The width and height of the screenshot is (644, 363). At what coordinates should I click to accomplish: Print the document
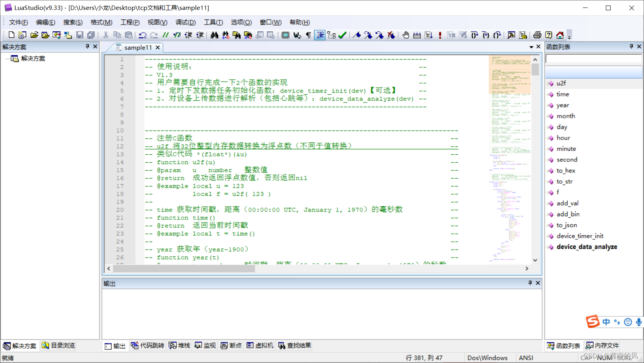coord(536,35)
